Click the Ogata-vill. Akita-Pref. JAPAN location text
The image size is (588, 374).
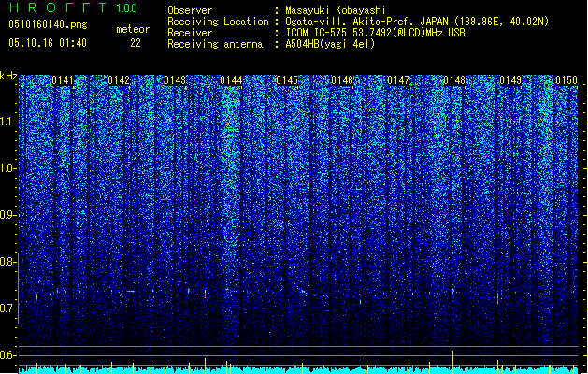417,22
